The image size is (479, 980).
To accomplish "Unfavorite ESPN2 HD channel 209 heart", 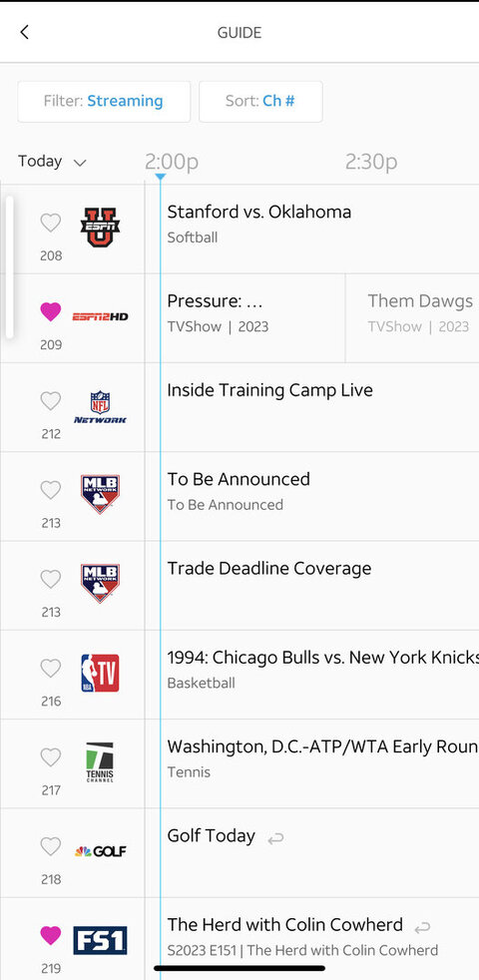I will point(51,311).
